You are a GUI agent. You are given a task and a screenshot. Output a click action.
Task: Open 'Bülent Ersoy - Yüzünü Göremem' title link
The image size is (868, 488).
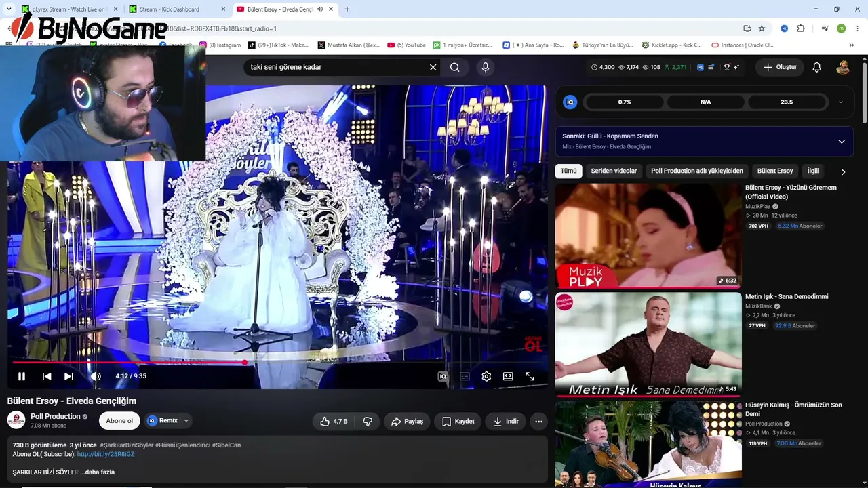pos(791,192)
